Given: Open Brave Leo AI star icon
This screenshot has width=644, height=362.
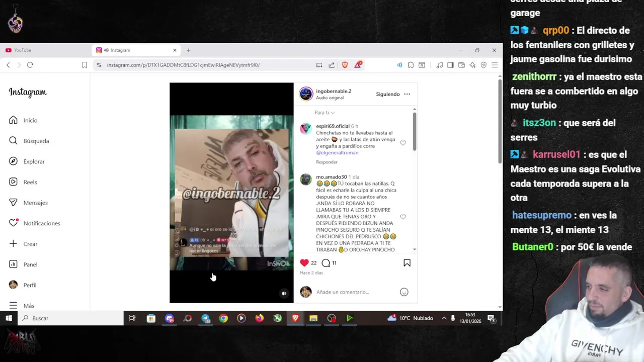Looking at the screenshot, I should 472,65.
